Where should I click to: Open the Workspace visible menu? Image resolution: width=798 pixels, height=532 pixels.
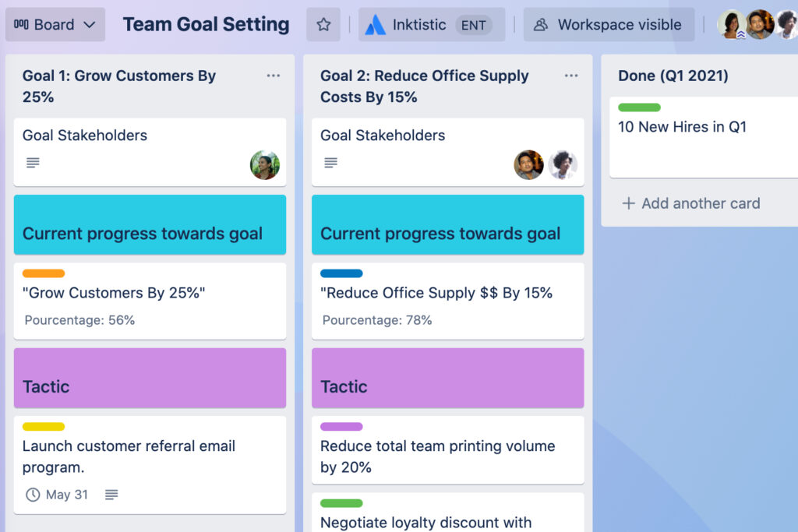click(609, 24)
